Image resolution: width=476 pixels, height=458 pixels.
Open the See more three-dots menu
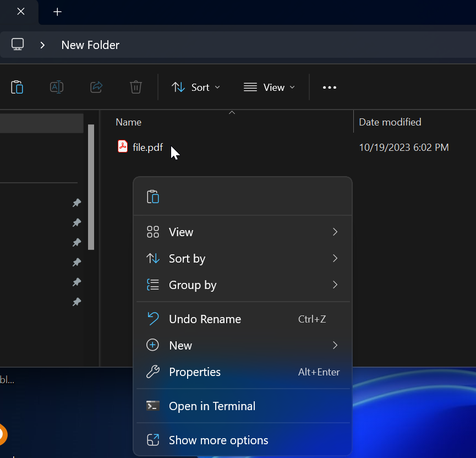(330, 88)
